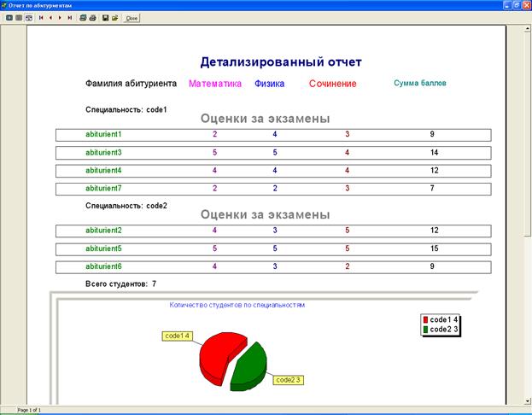
Task: Load a report using the open folder icon
Action: (114, 17)
